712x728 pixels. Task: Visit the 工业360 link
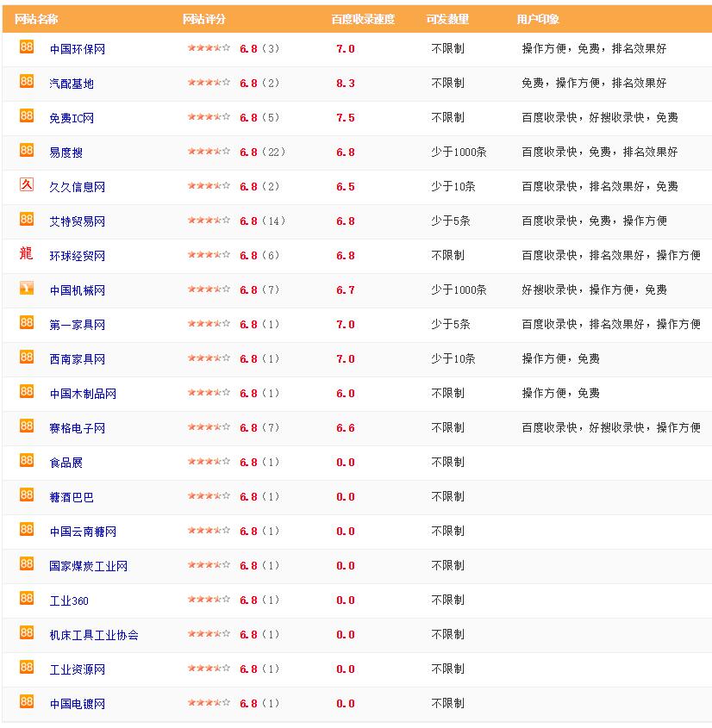[x=69, y=600]
